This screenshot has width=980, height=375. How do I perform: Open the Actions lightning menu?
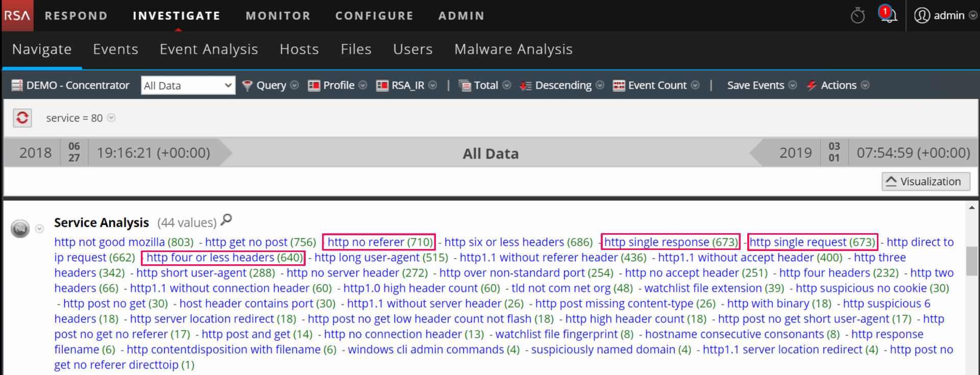click(x=838, y=85)
